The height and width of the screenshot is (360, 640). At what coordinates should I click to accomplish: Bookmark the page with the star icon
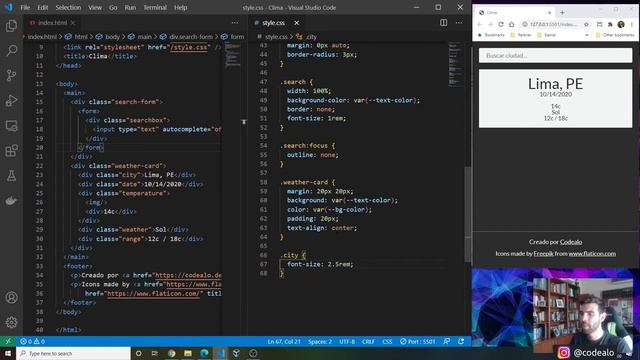coord(586,24)
